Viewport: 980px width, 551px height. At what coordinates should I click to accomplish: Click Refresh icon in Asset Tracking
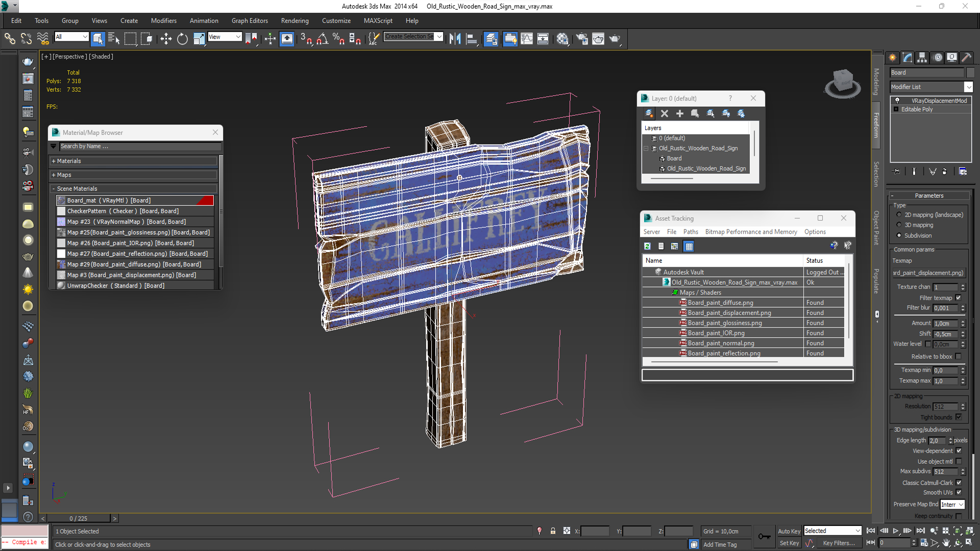click(x=647, y=246)
